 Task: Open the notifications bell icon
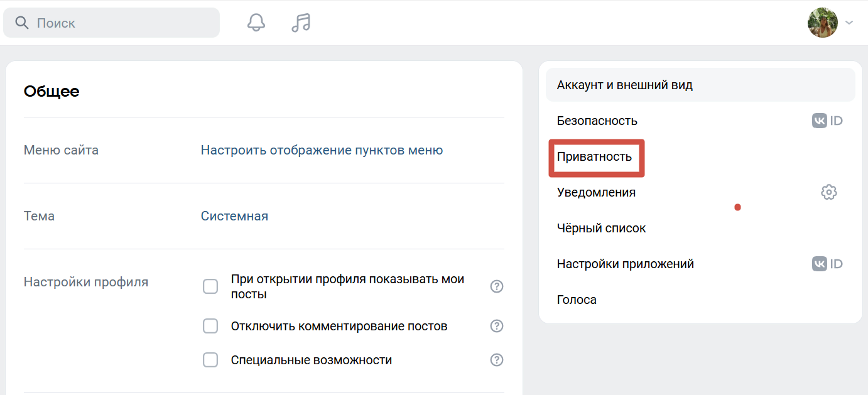click(256, 23)
